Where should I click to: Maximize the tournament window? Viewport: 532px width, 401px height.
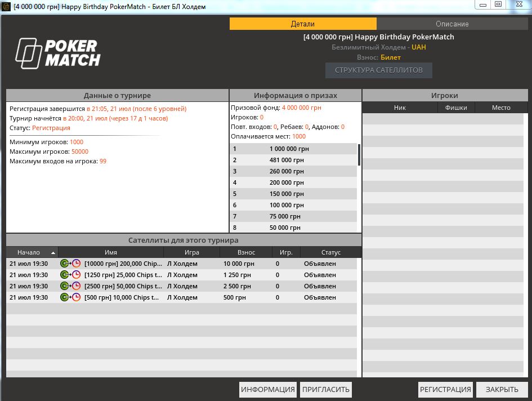point(498,5)
